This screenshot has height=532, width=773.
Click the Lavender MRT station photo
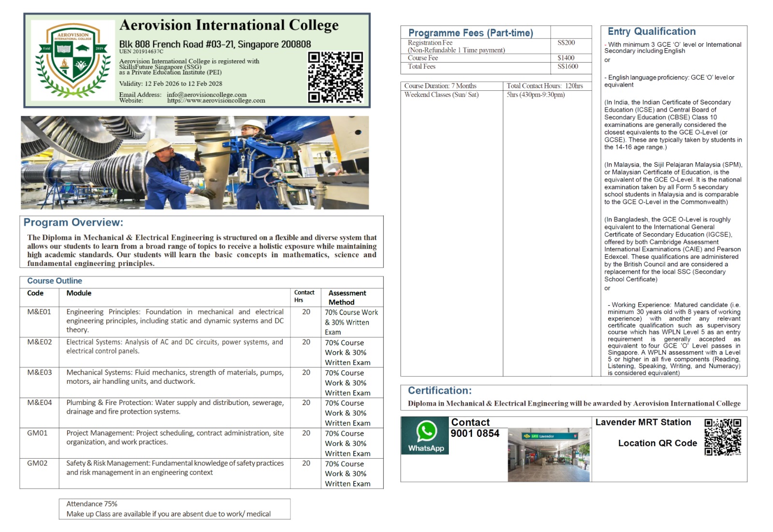tap(549, 455)
